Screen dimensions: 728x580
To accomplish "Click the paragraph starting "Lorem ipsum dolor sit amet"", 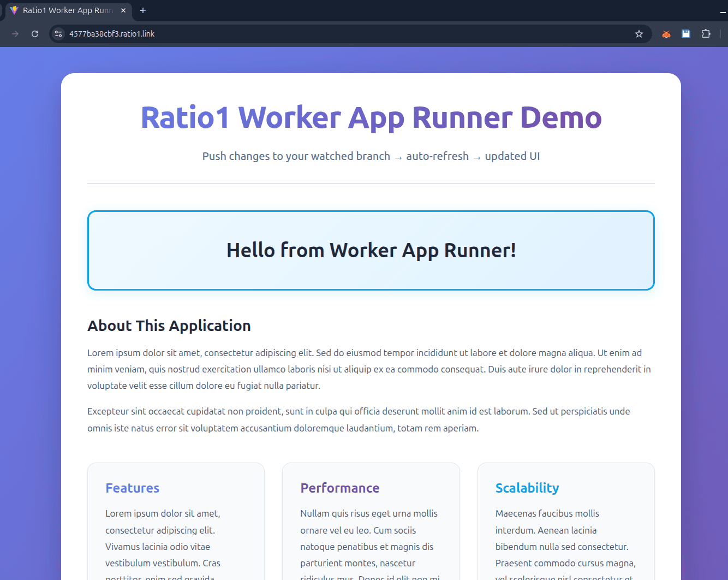I will (x=370, y=369).
